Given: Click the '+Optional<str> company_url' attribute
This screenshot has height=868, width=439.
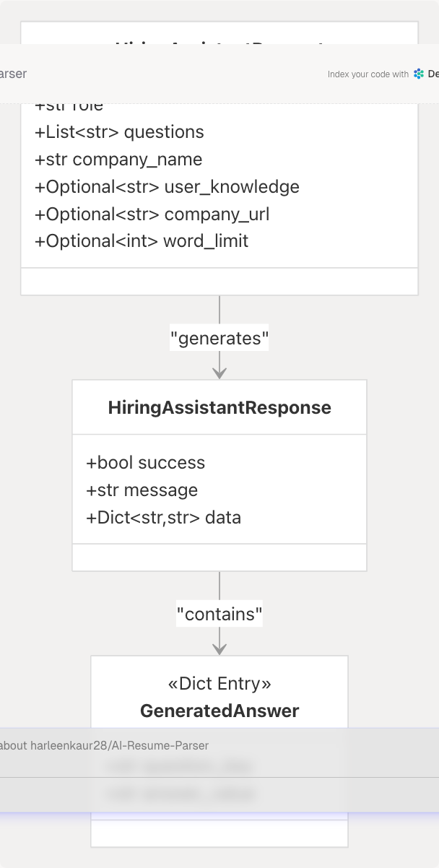Looking at the screenshot, I should [x=152, y=214].
